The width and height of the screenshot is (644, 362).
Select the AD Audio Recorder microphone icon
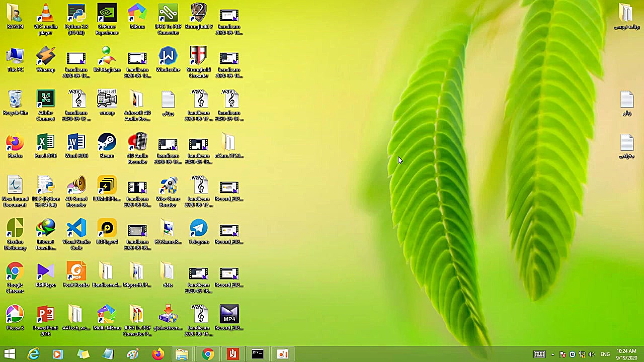[137, 149]
